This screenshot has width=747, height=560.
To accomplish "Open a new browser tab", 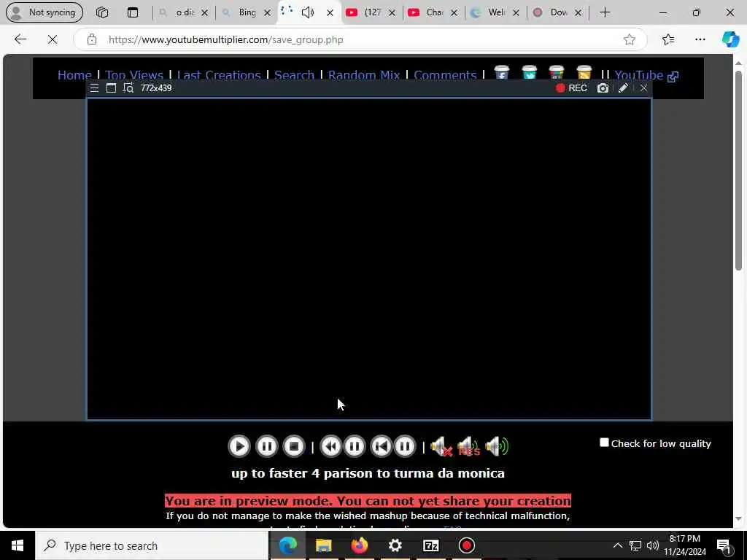I will (605, 12).
